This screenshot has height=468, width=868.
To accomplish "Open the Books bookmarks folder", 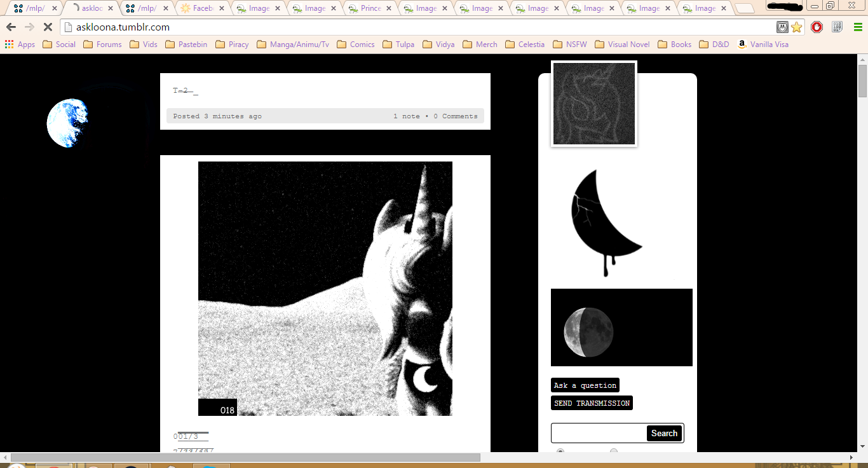I will click(x=675, y=45).
